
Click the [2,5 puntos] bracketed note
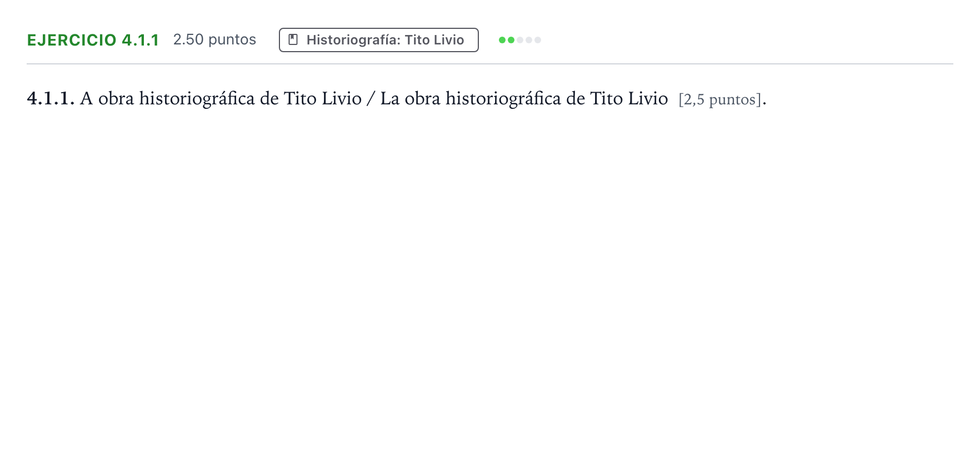click(x=720, y=99)
